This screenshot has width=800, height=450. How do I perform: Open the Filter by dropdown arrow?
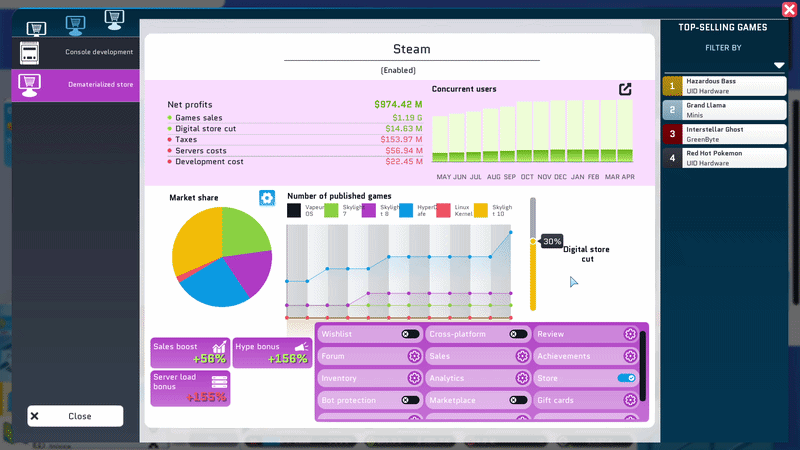pos(779,65)
